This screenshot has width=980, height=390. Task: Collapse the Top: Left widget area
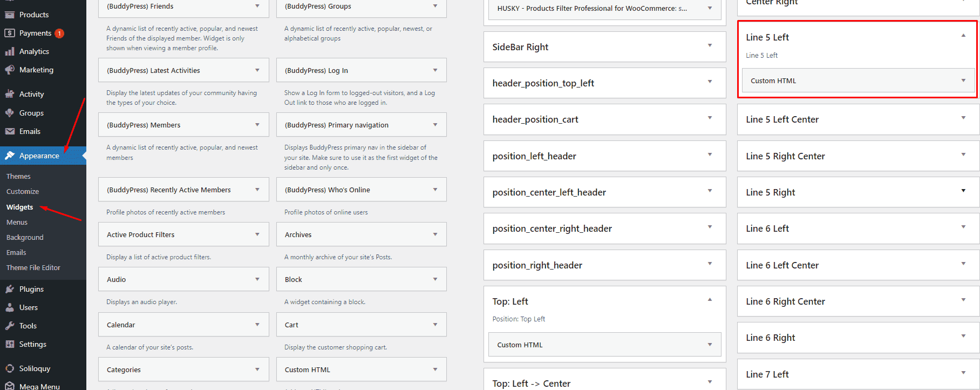pyautogui.click(x=710, y=300)
